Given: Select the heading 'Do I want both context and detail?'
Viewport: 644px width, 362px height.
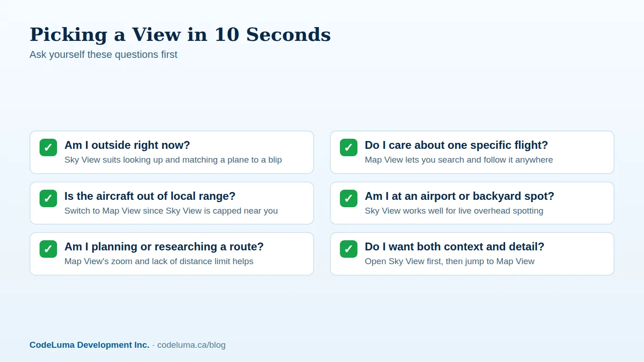Looking at the screenshot, I should coord(454,247).
